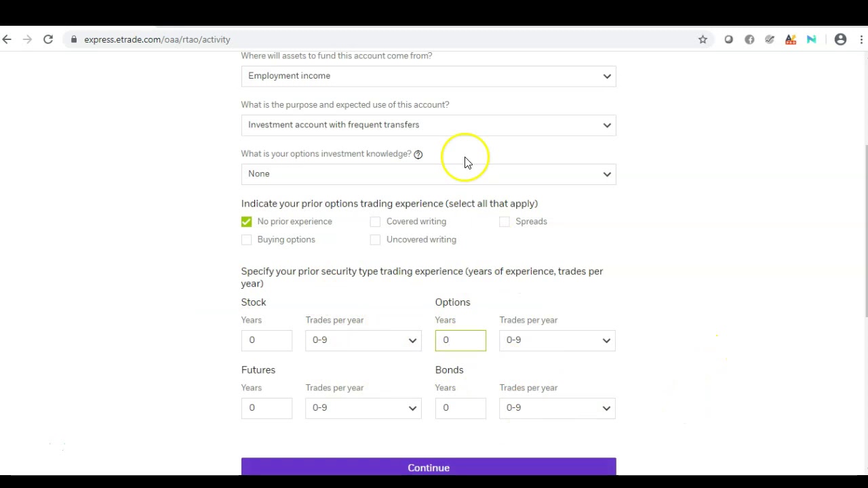Click the 'Stock' section label
The image size is (868, 488).
[x=254, y=302]
